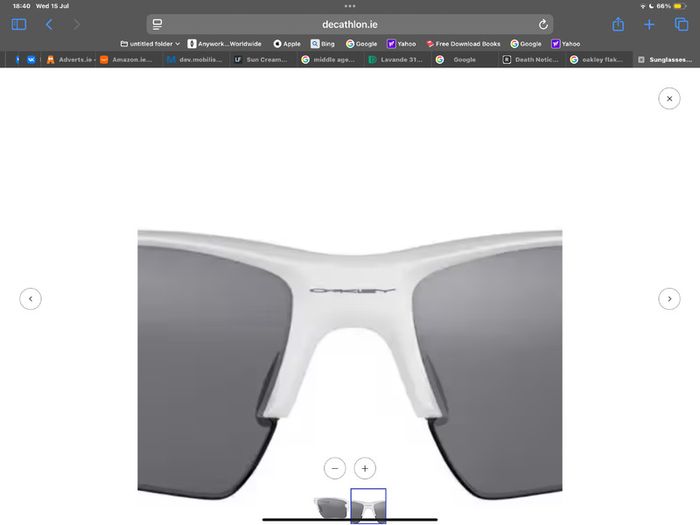Click the Oakley logo on the sunglasses image
The height and width of the screenshot is (525, 700).
pos(352,291)
